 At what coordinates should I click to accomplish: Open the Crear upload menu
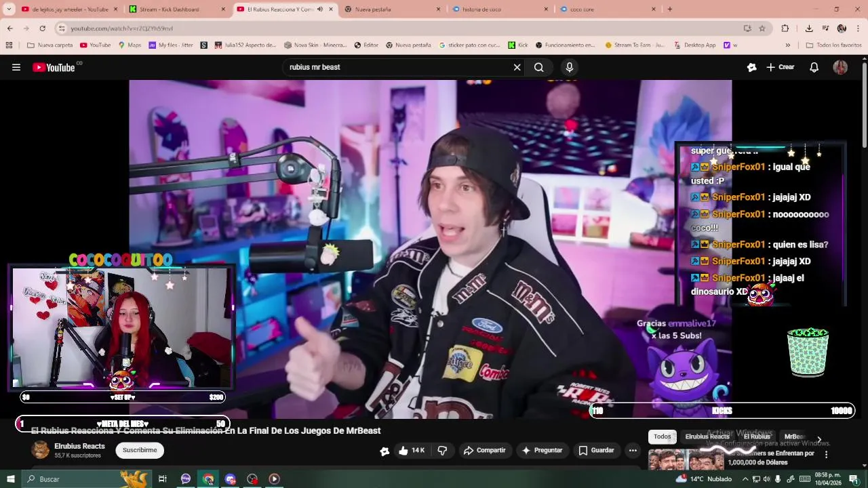coord(781,67)
